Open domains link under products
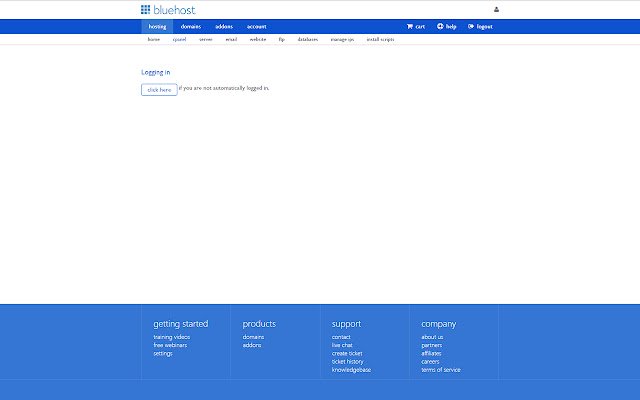Image resolution: width=640 pixels, height=400 pixels. [x=253, y=337]
